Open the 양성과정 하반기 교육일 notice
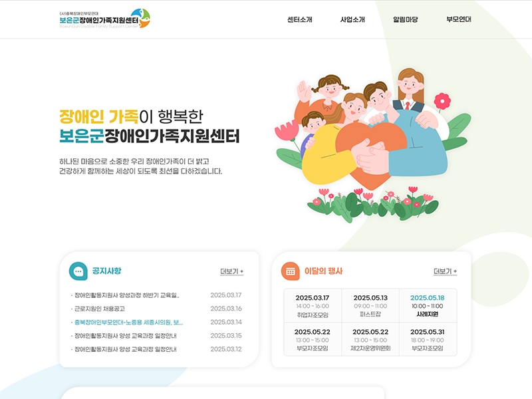This screenshot has width=532, height=399. point(126,295)
